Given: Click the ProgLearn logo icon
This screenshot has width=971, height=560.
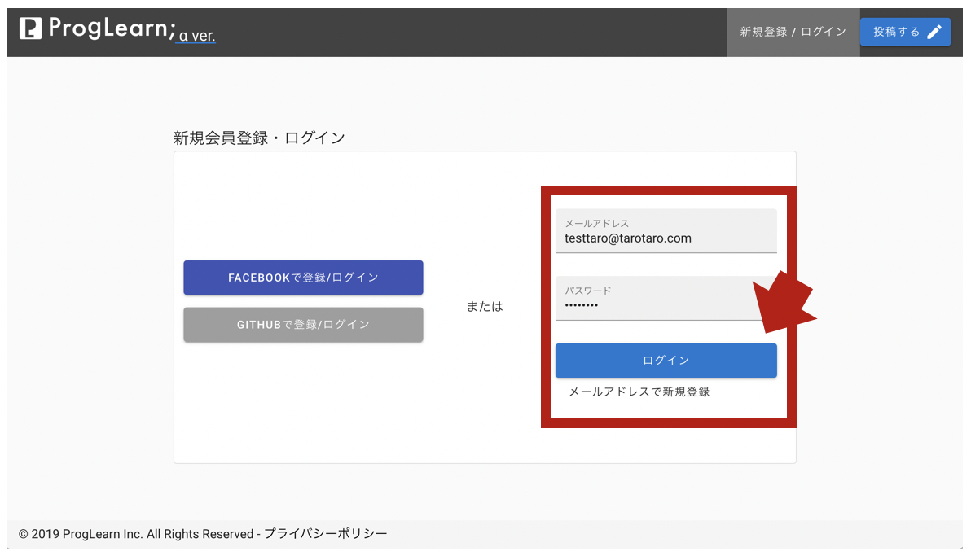Looking at the screenshot, I should tap(30, 28).
